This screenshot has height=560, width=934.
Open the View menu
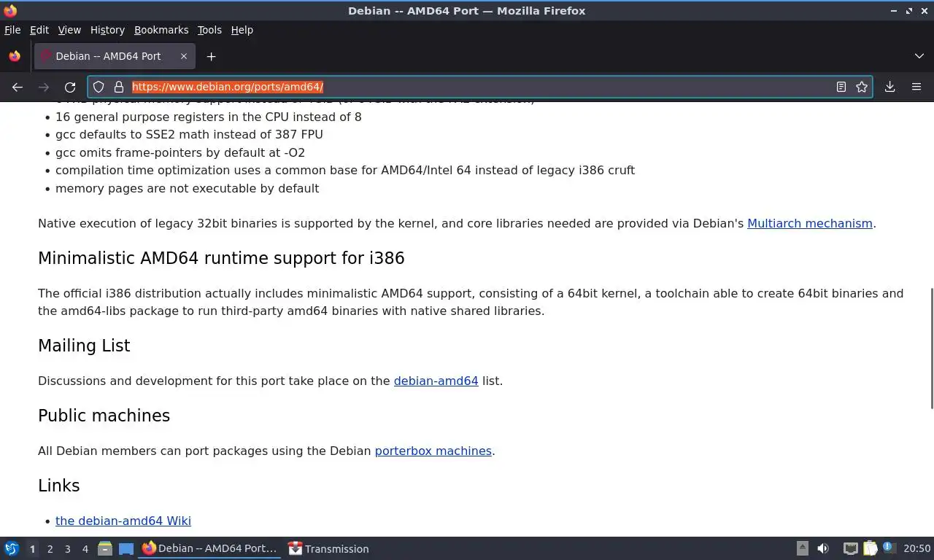(69, 30)
